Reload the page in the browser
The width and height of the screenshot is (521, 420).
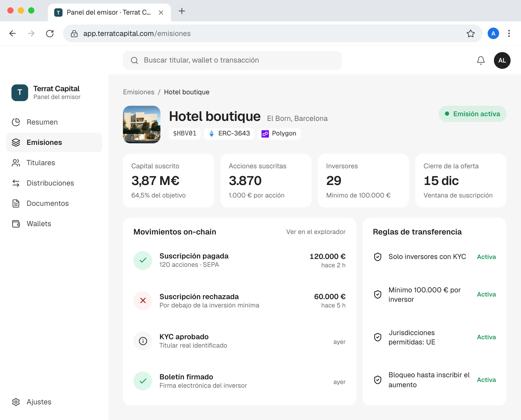point(49,33)
